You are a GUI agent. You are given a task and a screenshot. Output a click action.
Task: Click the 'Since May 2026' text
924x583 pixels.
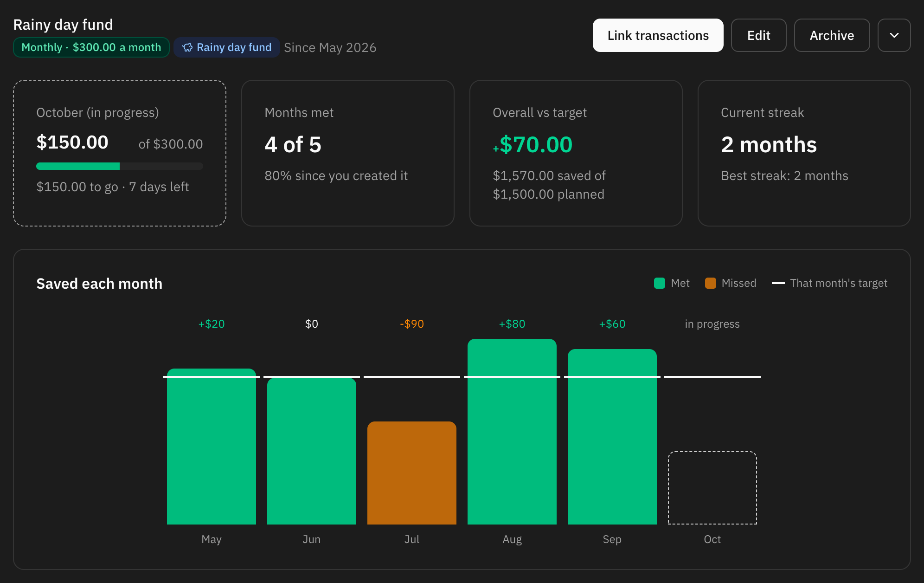pyautogui.click(x=330, y=47)
